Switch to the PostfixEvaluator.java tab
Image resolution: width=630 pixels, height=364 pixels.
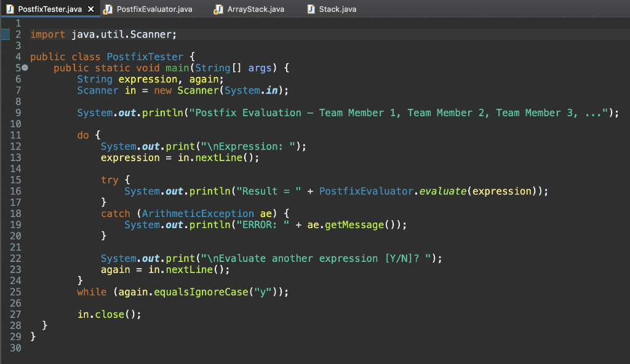154,9
